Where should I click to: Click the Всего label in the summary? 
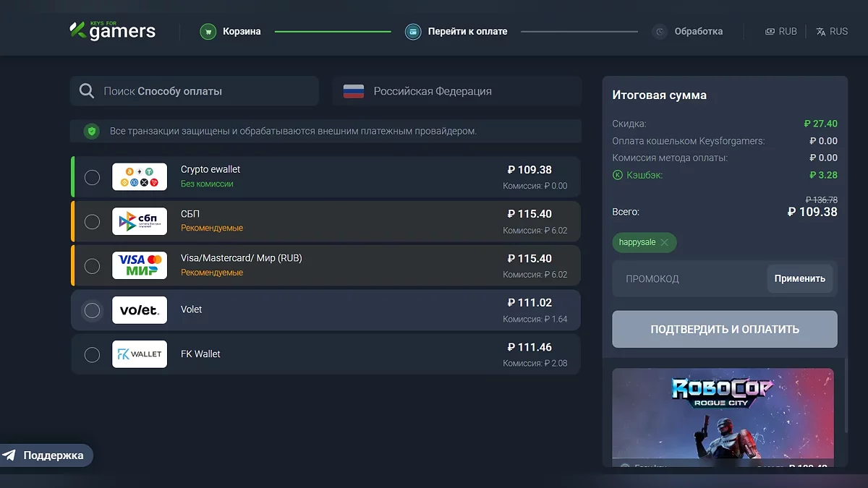point(626,213)
